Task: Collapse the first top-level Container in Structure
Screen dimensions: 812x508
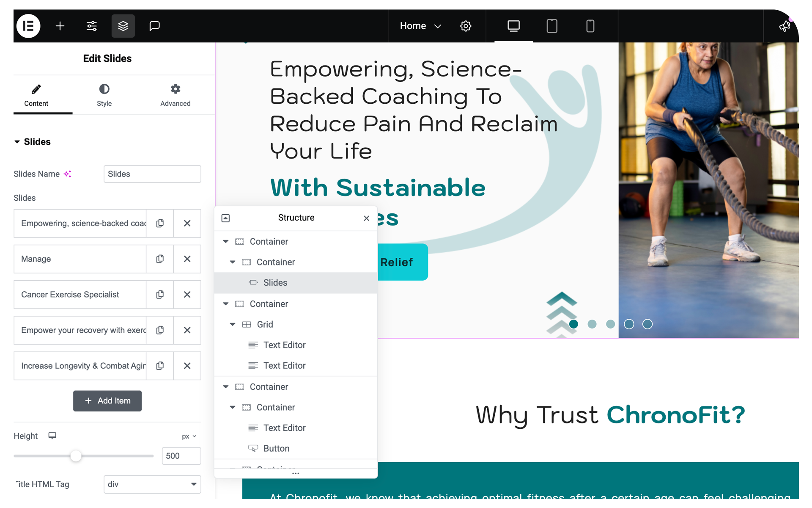Action: (x=226, y=241)
